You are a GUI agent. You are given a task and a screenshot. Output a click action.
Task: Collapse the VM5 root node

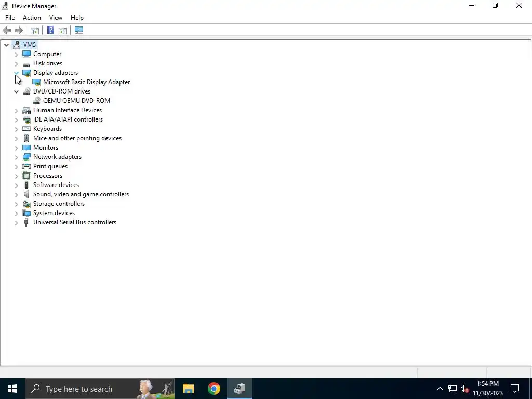click(6, 45)
